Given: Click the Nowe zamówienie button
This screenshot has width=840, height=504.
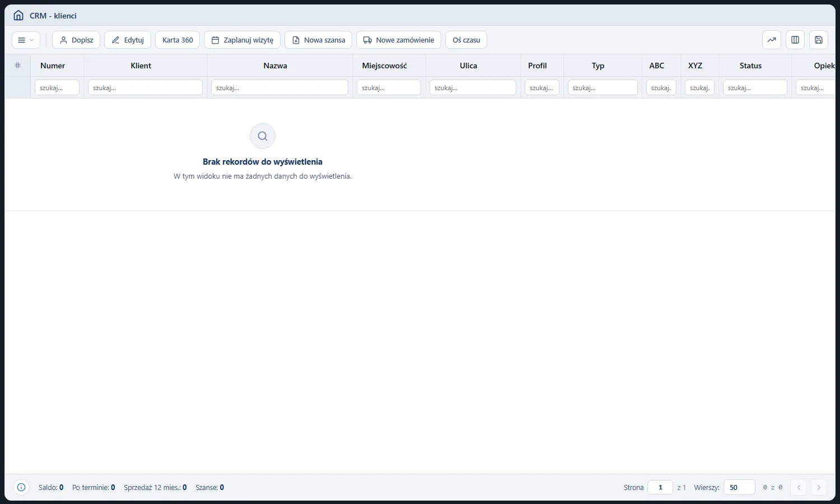Looking at the screenshot, I should [399, 40].
